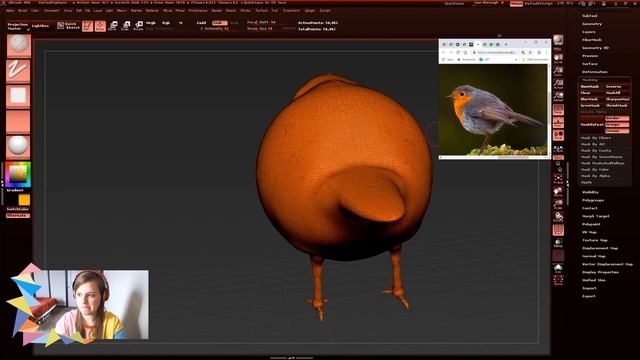640x360 pixels.
Task: Click the Transp transparency icon
Action: point(558,243)
